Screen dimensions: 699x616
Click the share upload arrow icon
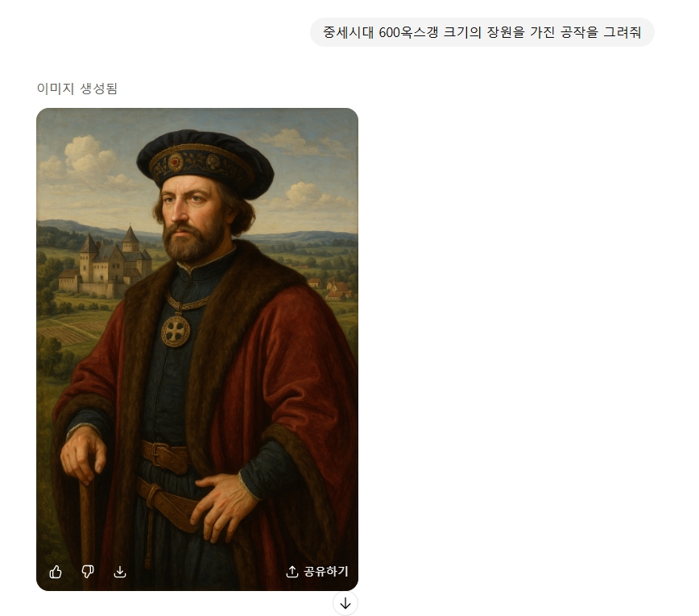pos(292,572)
